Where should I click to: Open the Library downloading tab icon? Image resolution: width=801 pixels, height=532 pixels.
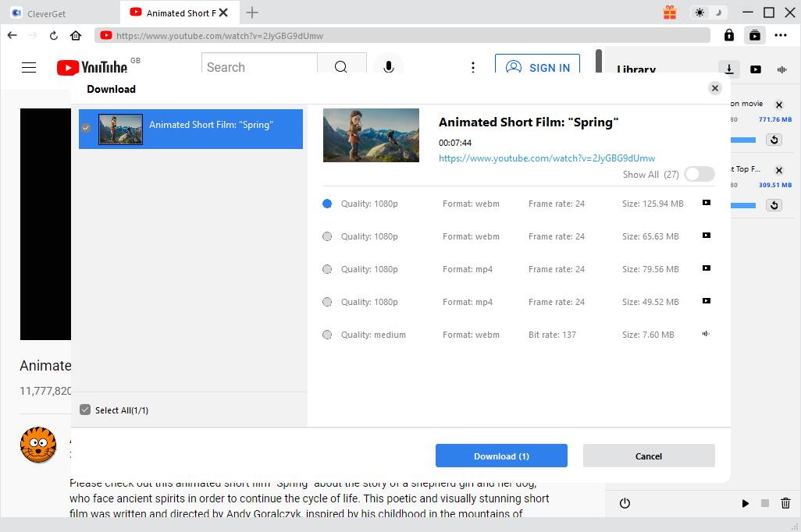(x=728, y=69)
